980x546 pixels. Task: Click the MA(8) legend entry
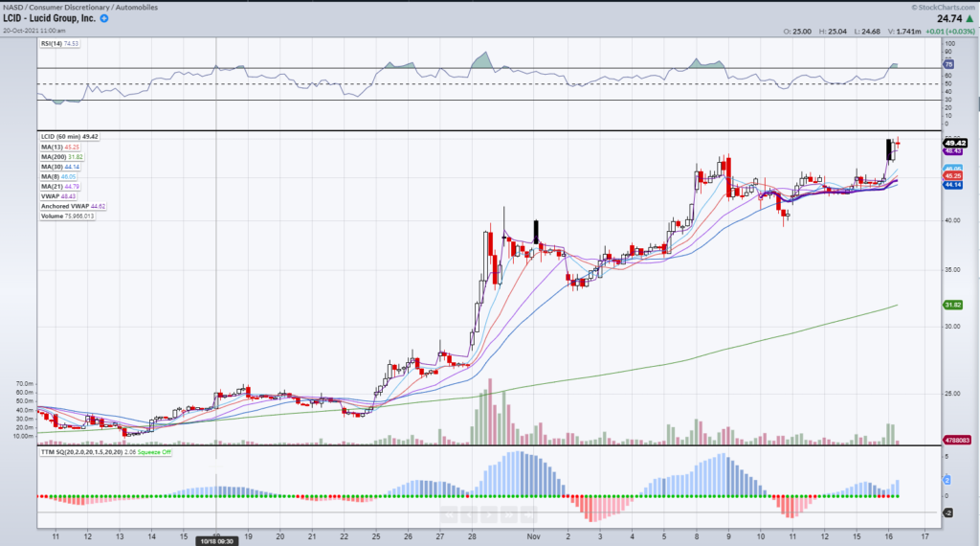[x=58, y=177]
